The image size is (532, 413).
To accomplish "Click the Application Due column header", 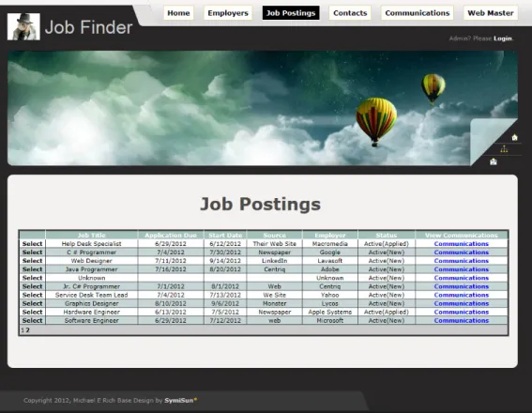I will tap(171, 235).
